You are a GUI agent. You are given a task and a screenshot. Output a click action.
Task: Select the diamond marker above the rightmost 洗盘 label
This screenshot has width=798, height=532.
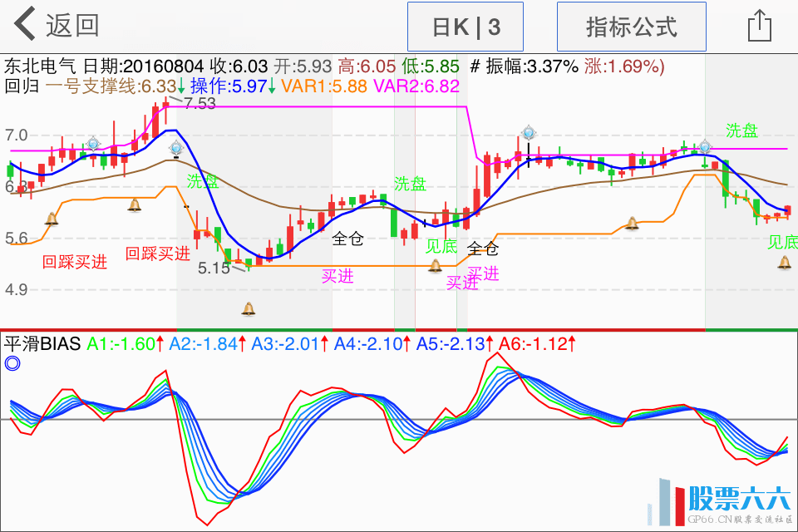tap(705, 147)
